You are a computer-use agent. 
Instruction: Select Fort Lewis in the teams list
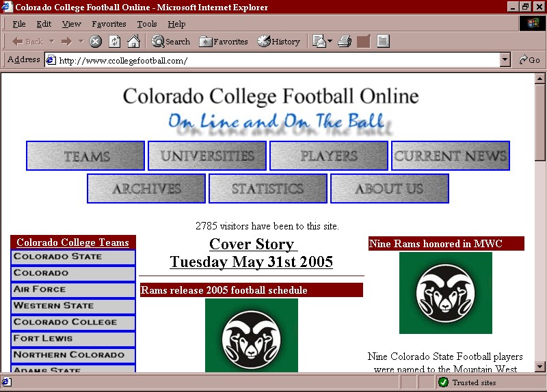(x=73, y=339)
